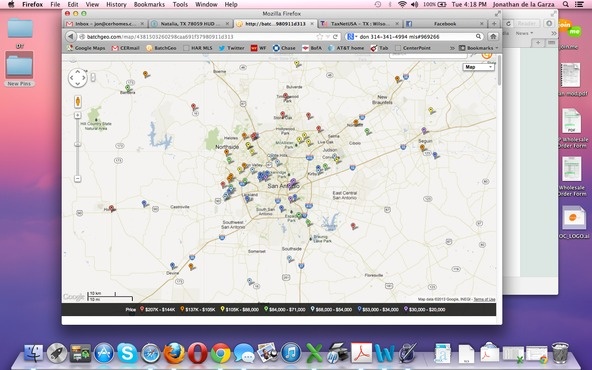592x370 pixels.
Task: Open the Google Maps bookmark
Action: (86, 48)
